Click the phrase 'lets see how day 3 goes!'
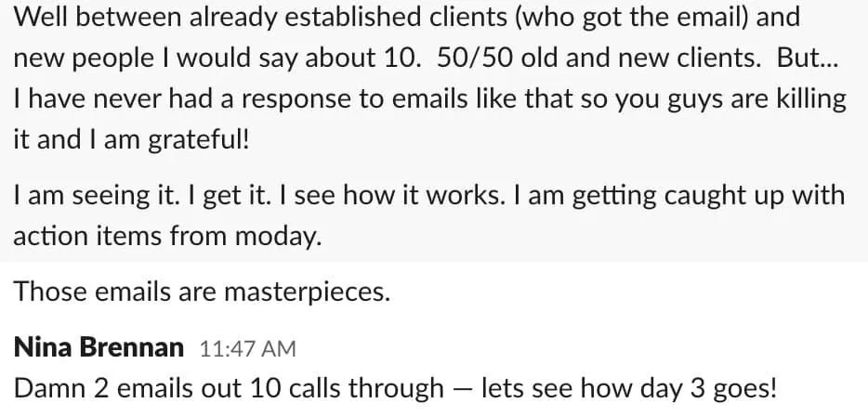This screenshot has height=416, width=868. pos(629,389)
